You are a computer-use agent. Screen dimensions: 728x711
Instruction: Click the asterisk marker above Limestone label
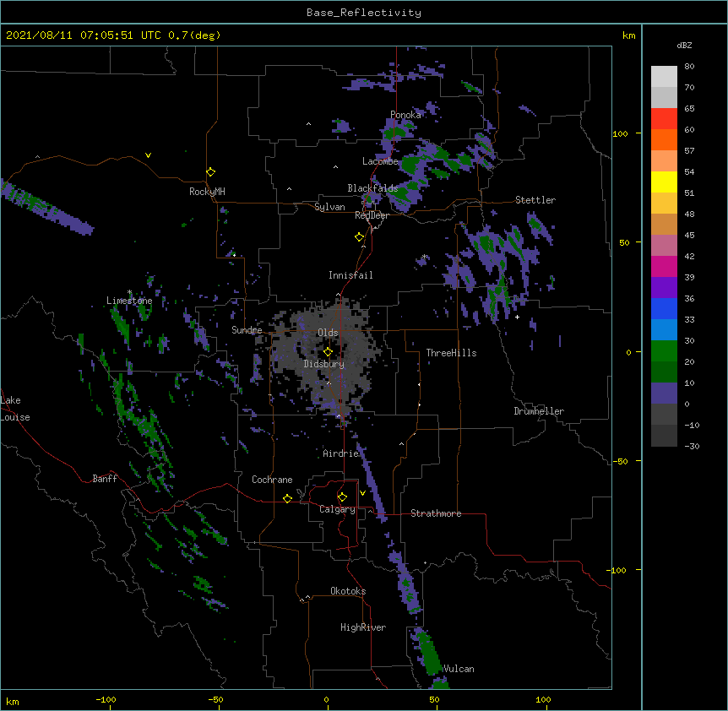pyautogui.click(x=129, y=292)
